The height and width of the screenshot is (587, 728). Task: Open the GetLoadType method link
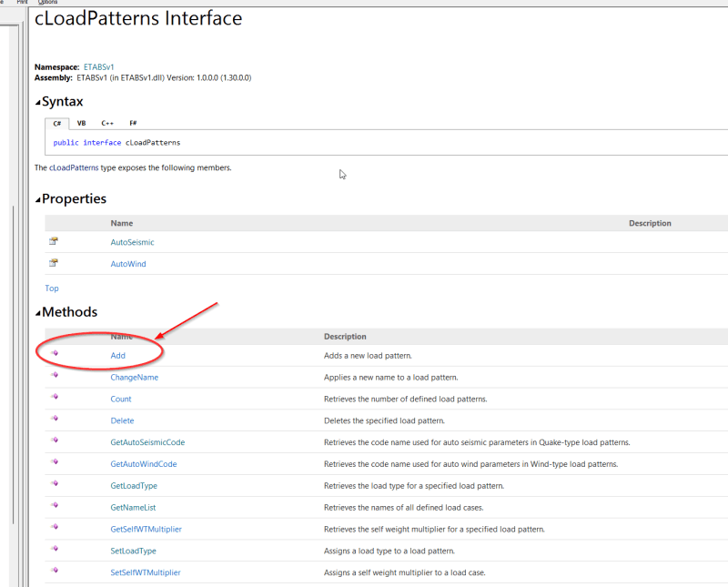(x=134, y=486)
